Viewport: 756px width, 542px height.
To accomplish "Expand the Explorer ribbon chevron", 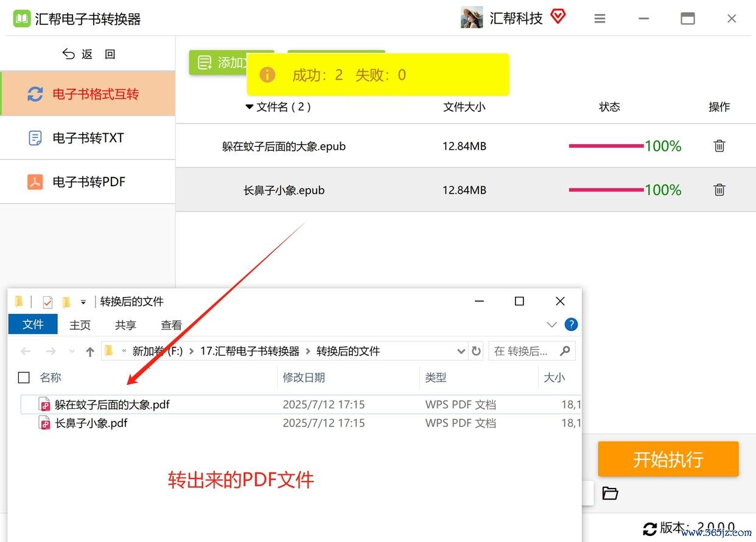I will tap(551, 324).
